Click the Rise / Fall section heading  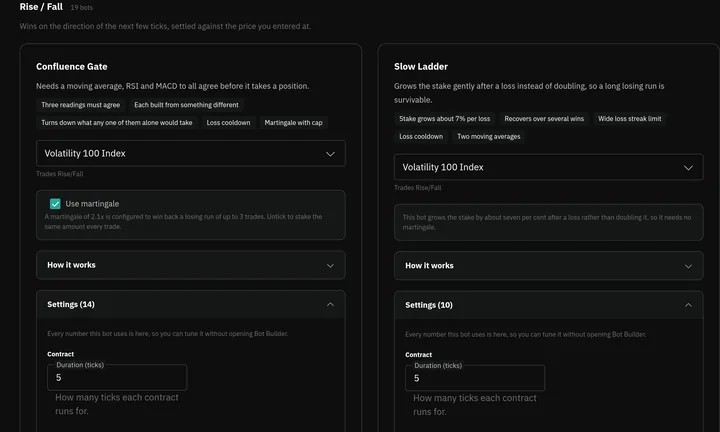click(x=41, y=7)
